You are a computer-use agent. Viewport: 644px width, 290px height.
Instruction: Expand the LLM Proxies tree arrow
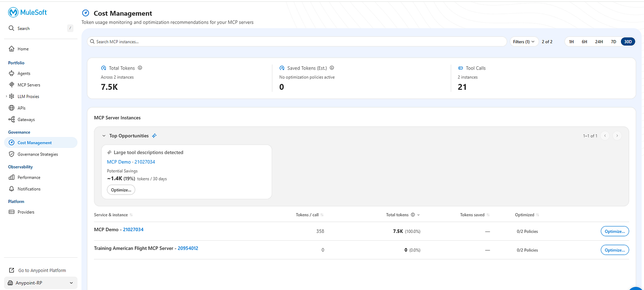(6, 96)
